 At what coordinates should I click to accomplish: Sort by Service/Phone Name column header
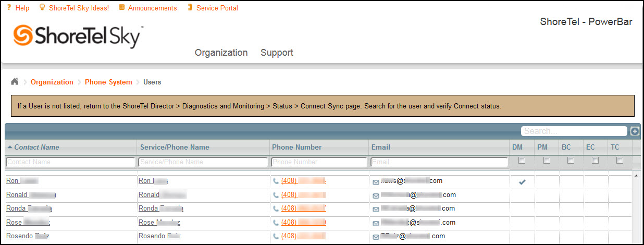[175, 148]
